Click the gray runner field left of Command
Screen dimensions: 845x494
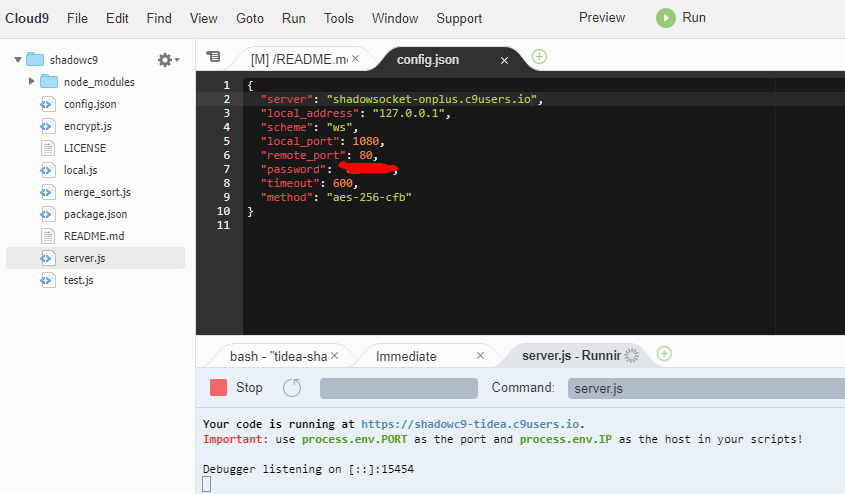[399, 388]
